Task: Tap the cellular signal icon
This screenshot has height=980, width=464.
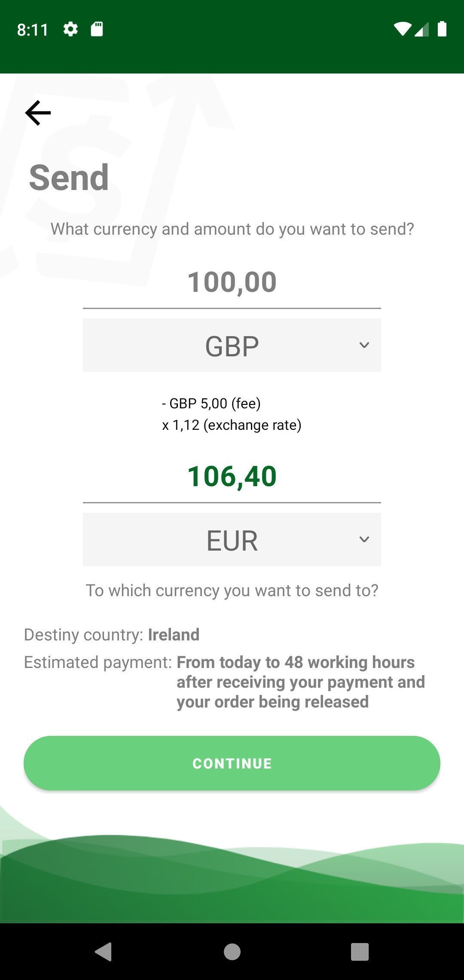Action: click(421, 29)
